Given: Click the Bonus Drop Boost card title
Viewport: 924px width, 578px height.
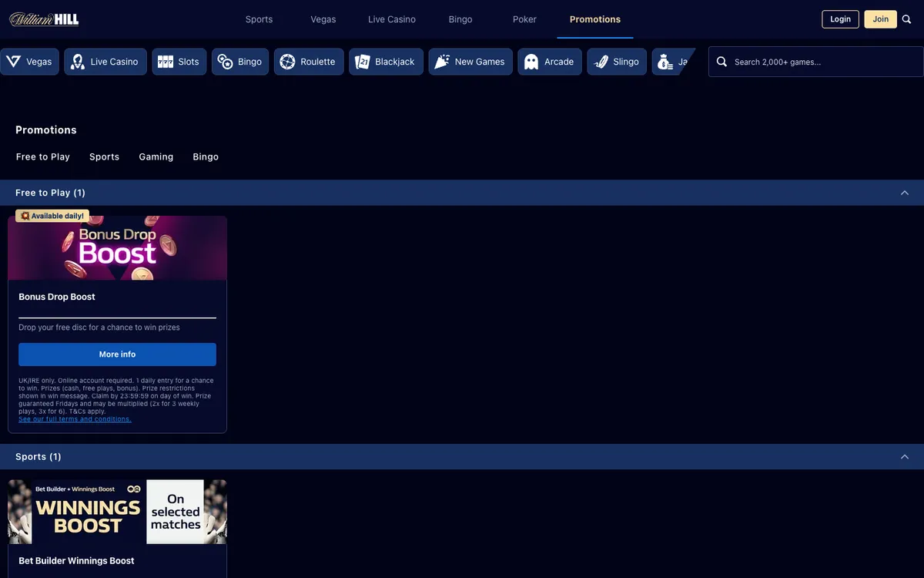Looking at the screenshot, I should pos(57,297).
